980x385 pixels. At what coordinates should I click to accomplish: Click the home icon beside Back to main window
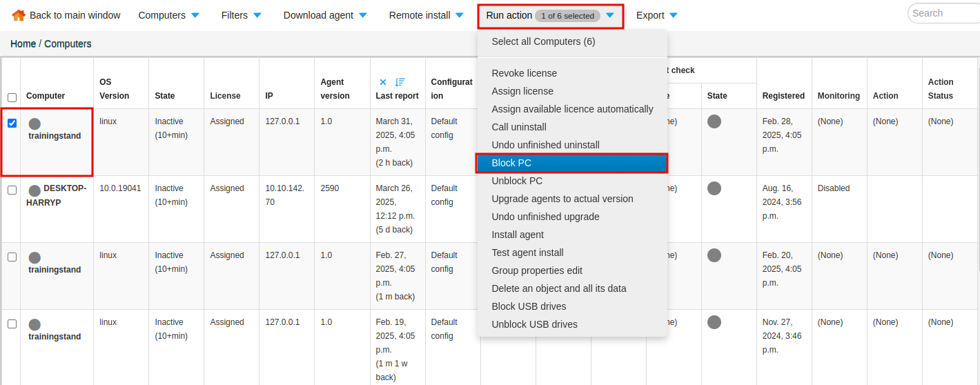click(x=19, y=15)
